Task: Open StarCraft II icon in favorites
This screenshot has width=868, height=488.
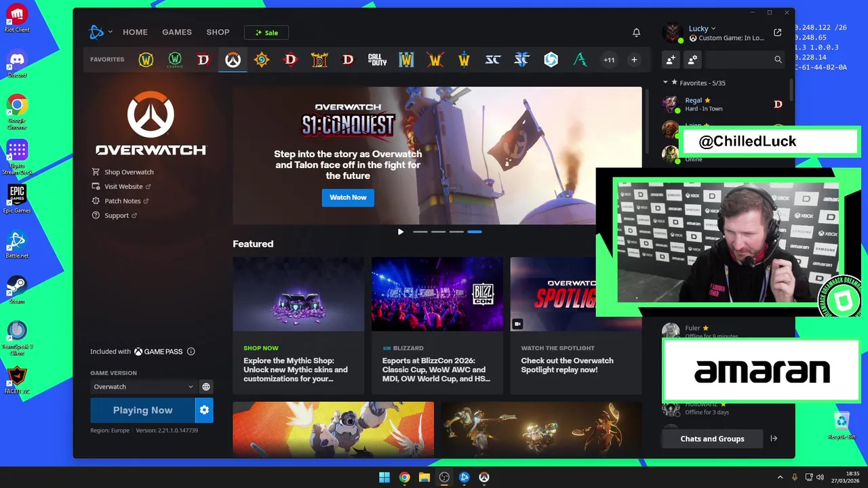Action: (x=521, y=60)
